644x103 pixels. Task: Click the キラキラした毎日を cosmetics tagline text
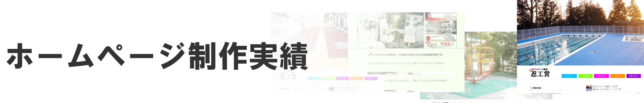click(409, 55)
